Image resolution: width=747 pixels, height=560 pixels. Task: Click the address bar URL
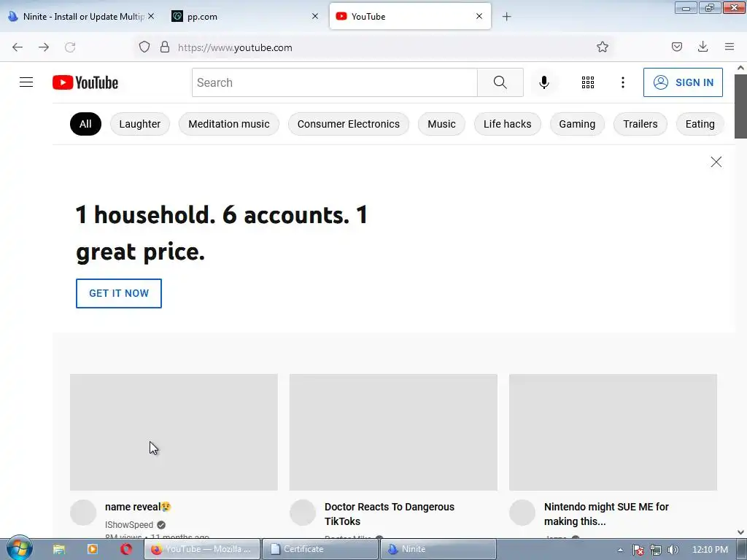pyautogui.click(x=235, y=47)
